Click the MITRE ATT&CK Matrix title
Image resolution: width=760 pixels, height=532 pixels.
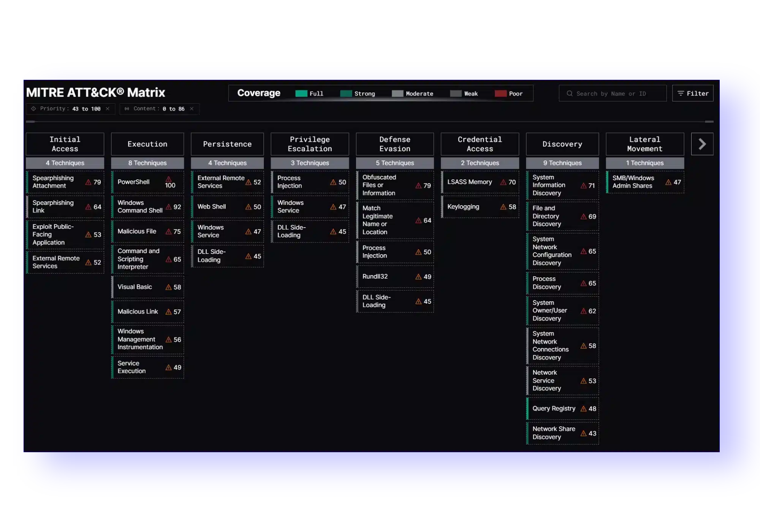click(x=95, y=92)
